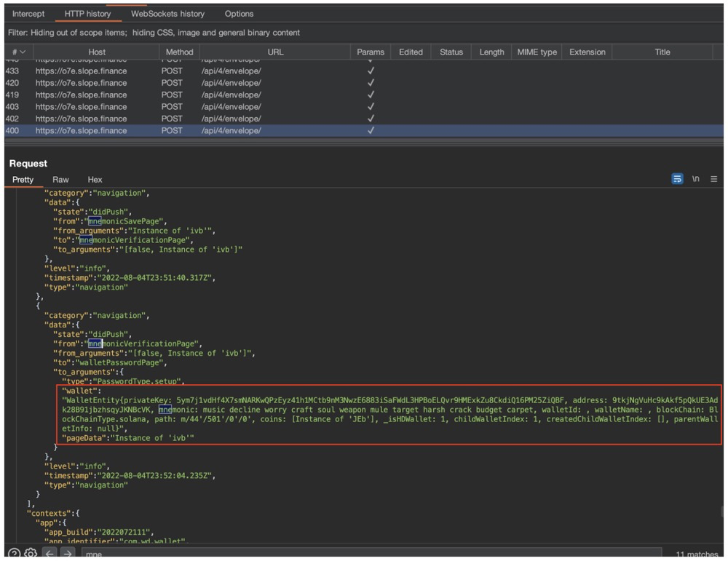Switch request view to Hex
Viewport: 728px width, 561px height.
coord(95,180)
